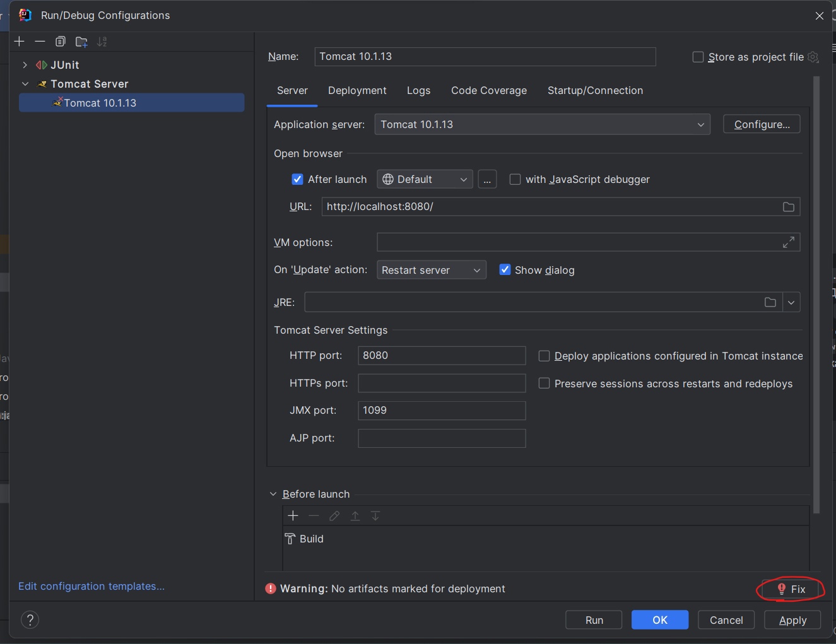Click the HTTP port field
This screenshot has height=644, width=836.
click(442, 355)
